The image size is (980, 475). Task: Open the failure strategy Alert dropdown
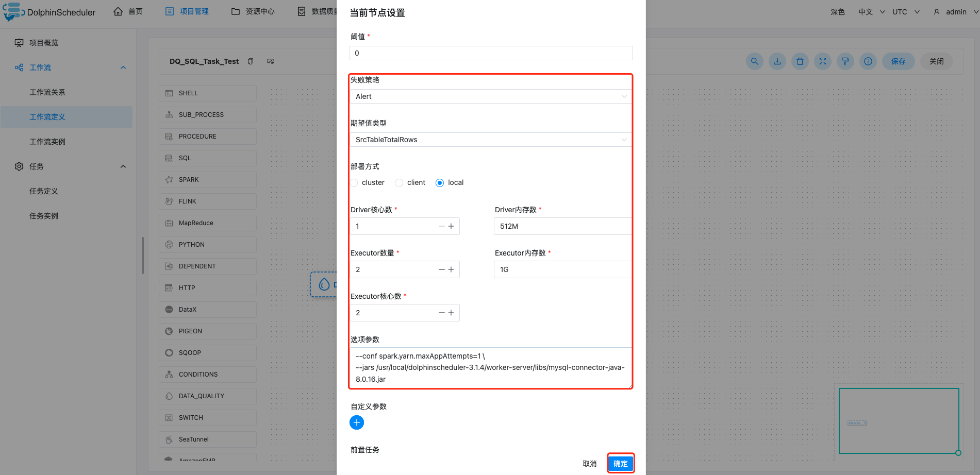pos(491,96)
